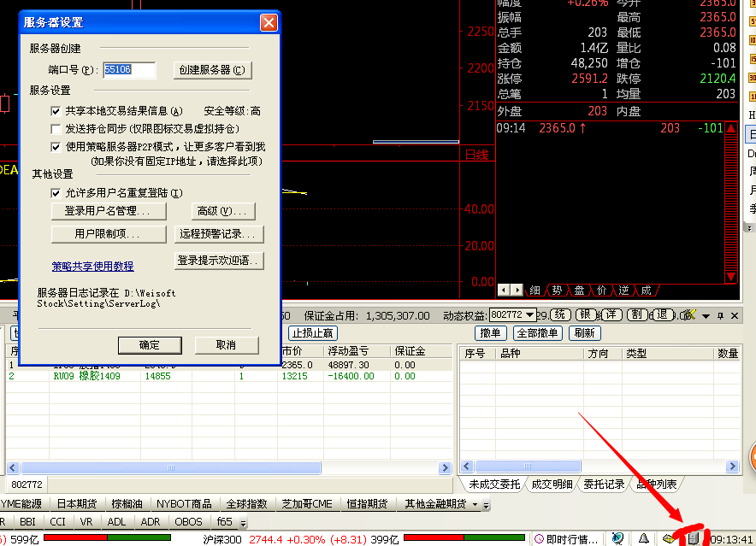Click the 割 round button

click(637, 314)
